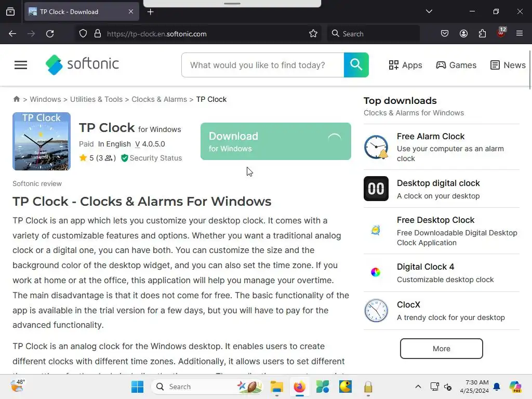Screen dimensions: 532x399
Task: Click the TP Clock app thumbnail
Action: pos(42,141)
